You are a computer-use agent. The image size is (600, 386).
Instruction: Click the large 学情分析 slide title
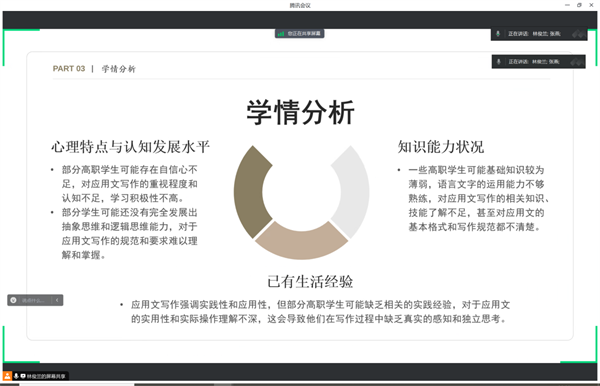coord(300,112)
